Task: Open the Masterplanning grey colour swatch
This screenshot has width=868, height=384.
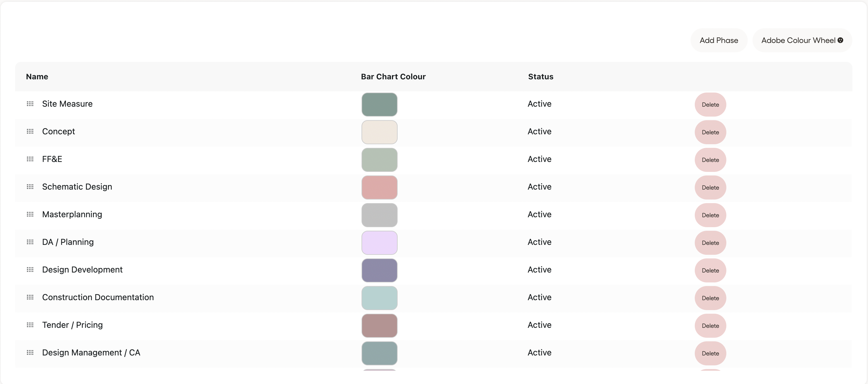Action: tap(380, 215)
